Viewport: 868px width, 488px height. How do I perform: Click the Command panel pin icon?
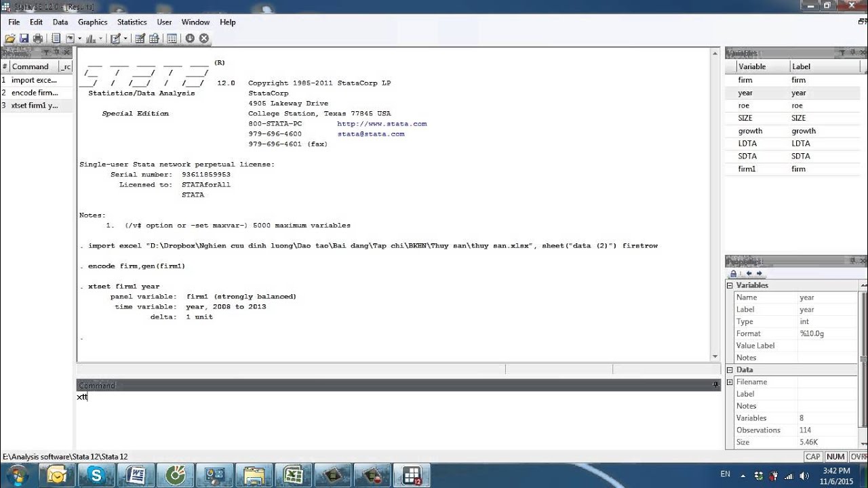pos(715,385)
